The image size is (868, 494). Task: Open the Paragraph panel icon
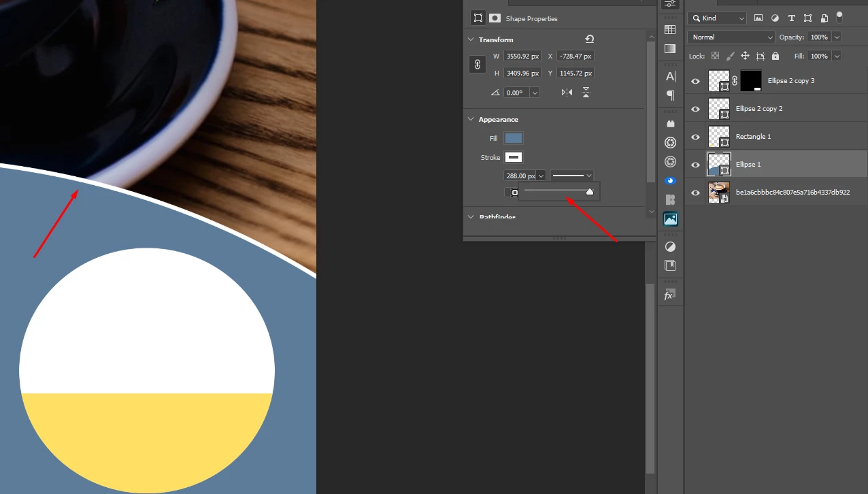pyautogui.click(x=670, y=95)
